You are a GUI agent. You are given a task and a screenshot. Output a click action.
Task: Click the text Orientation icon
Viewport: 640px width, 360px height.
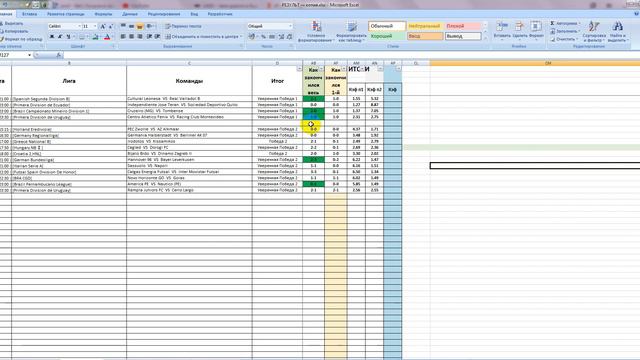coord(150,26)
